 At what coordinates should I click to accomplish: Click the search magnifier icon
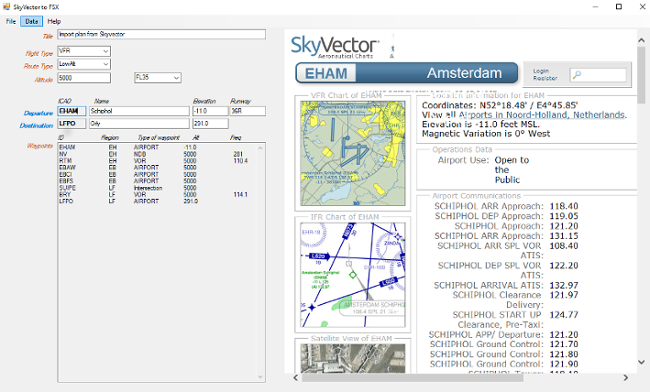point(577,75)
